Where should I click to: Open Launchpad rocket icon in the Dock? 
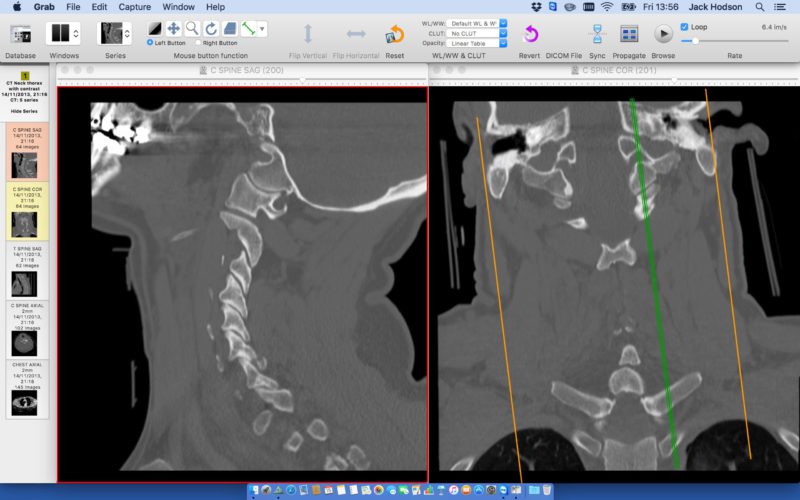266,490
